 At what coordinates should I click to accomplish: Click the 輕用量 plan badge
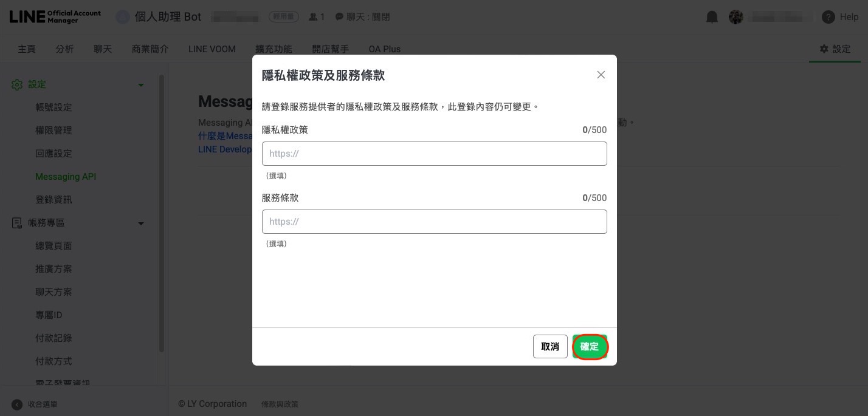[284, 17]
